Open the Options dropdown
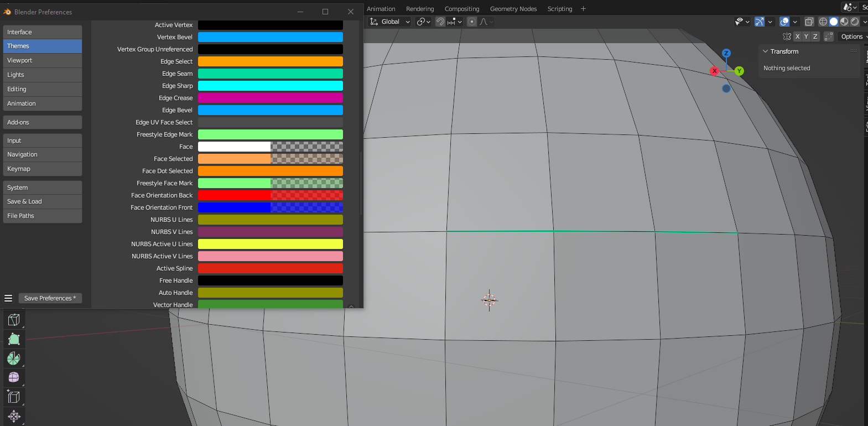868x426 pixels. [x=854, y=37]
